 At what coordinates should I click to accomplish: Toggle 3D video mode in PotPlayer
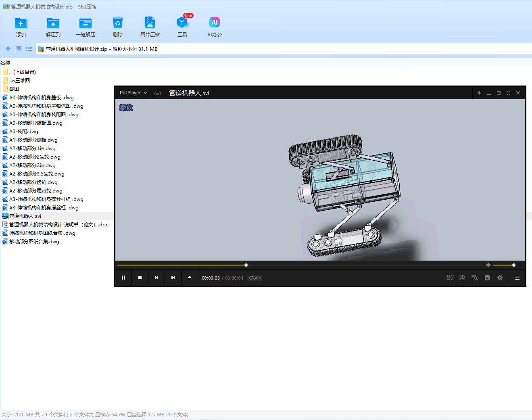click(x=462, y=278)
